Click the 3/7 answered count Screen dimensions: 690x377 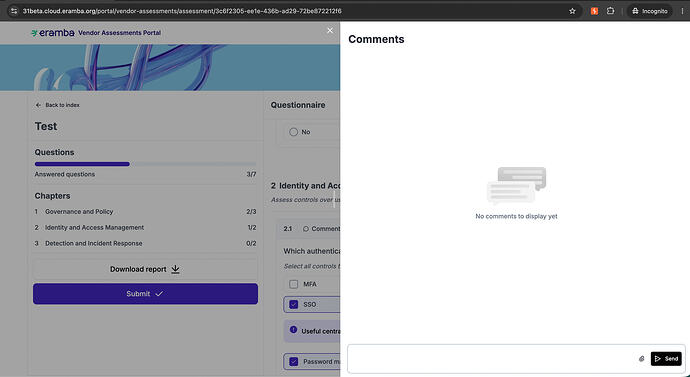[251, 174]
